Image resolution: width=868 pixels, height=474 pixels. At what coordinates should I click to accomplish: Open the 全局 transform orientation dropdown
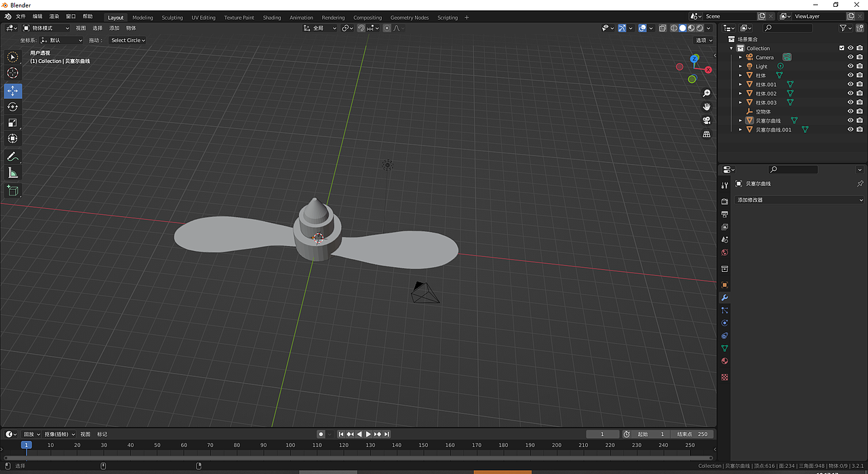tap(320, 28)
